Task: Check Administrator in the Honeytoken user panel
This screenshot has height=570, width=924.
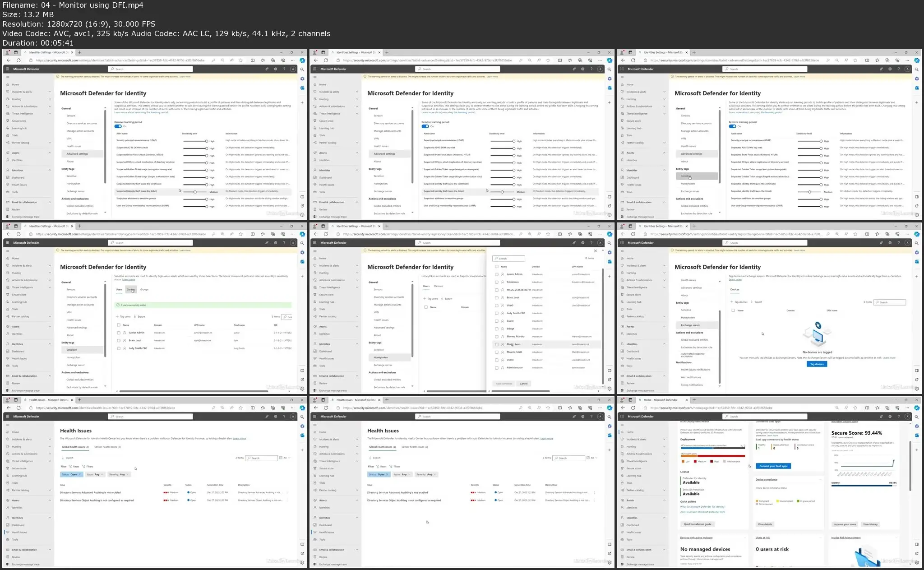Action: [497, 368]
